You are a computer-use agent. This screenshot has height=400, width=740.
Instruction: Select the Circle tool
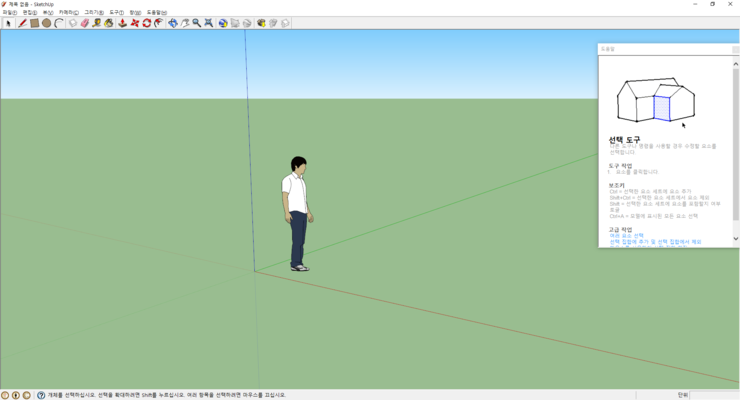[46, 23]
